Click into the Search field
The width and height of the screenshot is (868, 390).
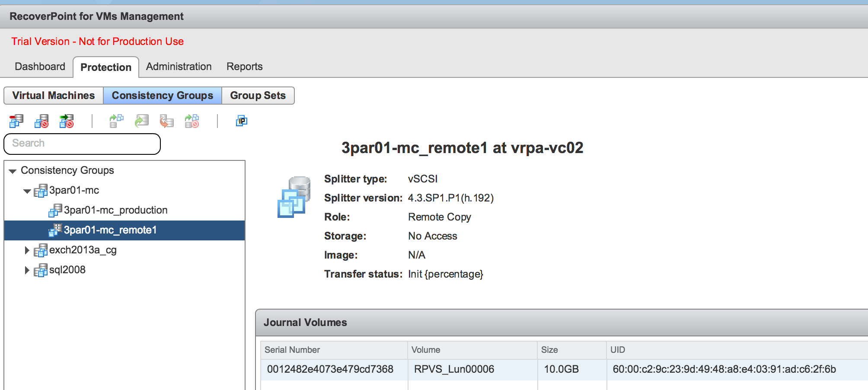(82, 144)
